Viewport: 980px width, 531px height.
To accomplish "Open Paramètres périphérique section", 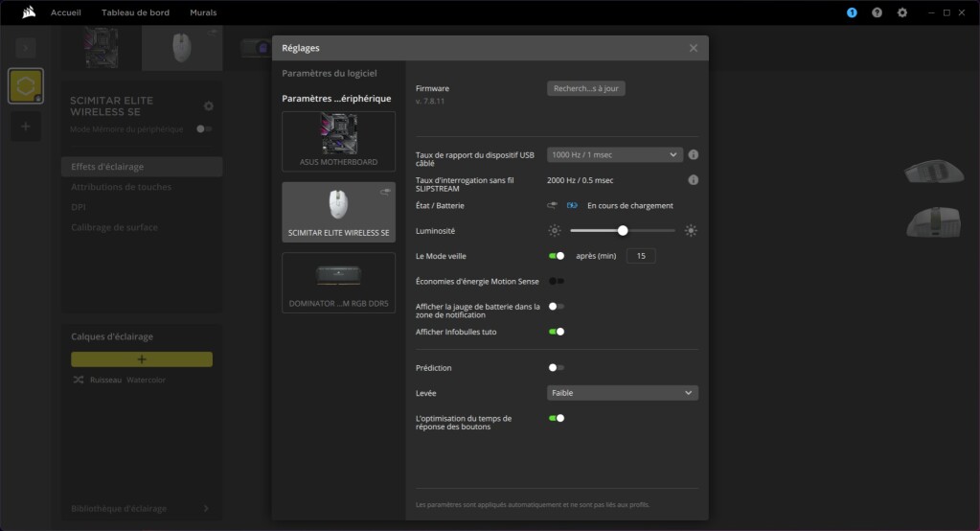I will point(336,98).
